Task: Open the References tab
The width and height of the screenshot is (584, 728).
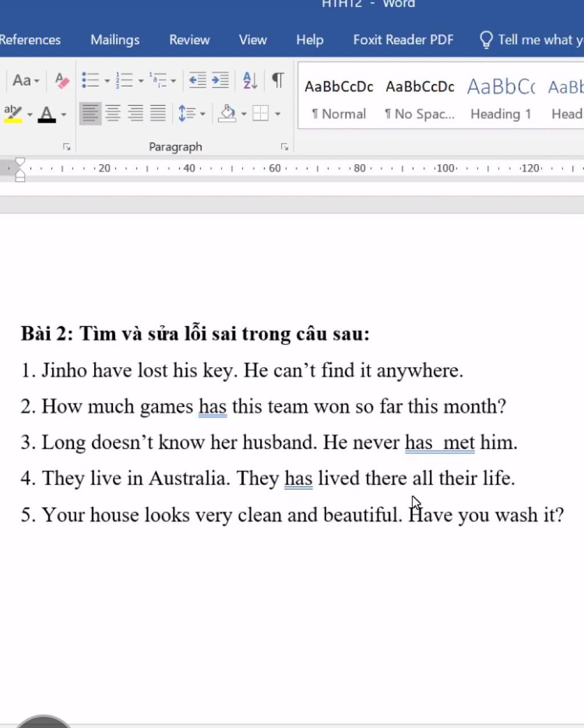Action: click(30, 40)
